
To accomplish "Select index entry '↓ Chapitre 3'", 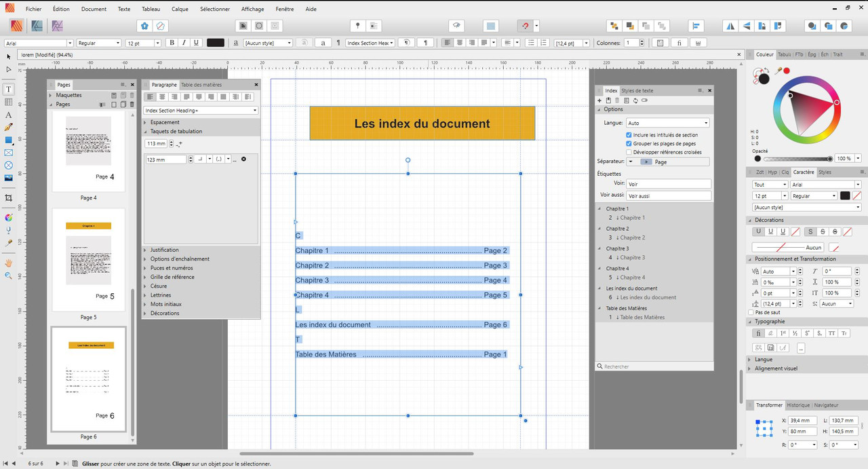I will pos(631,257).
